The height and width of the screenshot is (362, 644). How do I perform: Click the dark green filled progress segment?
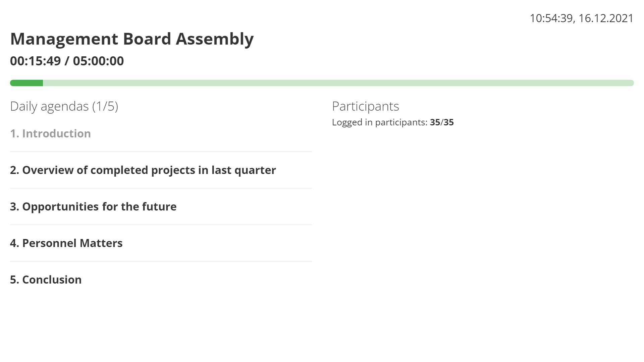[26, 83]
